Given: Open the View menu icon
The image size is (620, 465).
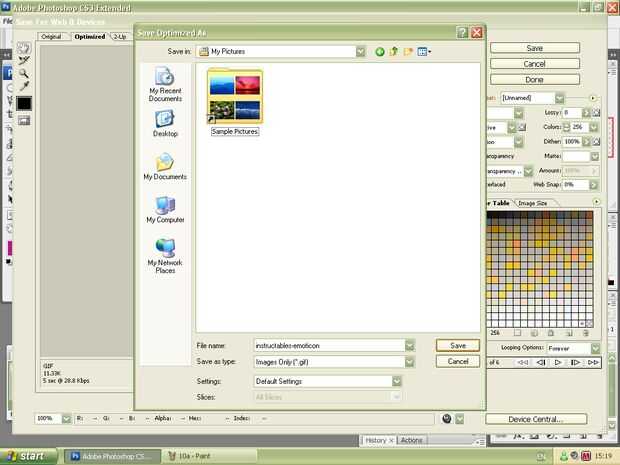Looking at the screenshot, I should pyautogui.click(x=424, y=51).
